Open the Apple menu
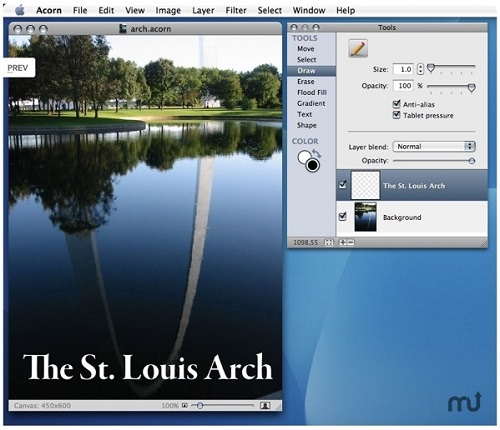The height and width of the screenshot is (430, 500). (x=20, y=10)
